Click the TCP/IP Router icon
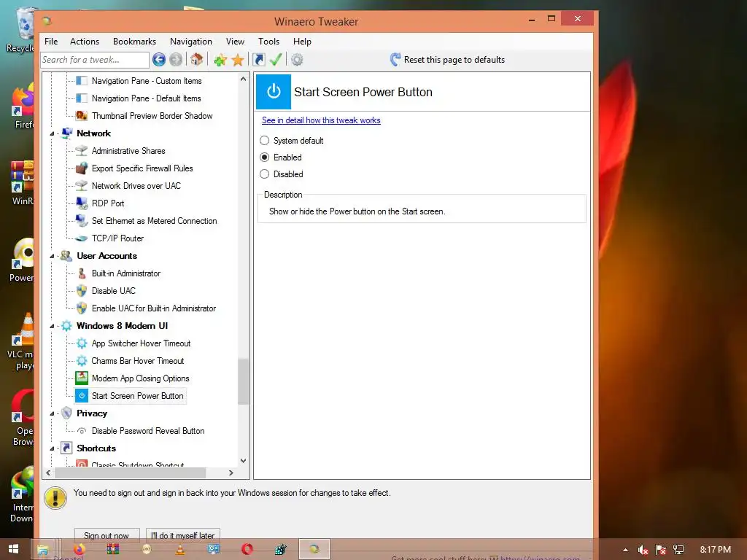Viewport: 747px width, 560px height. pos(82,238)
